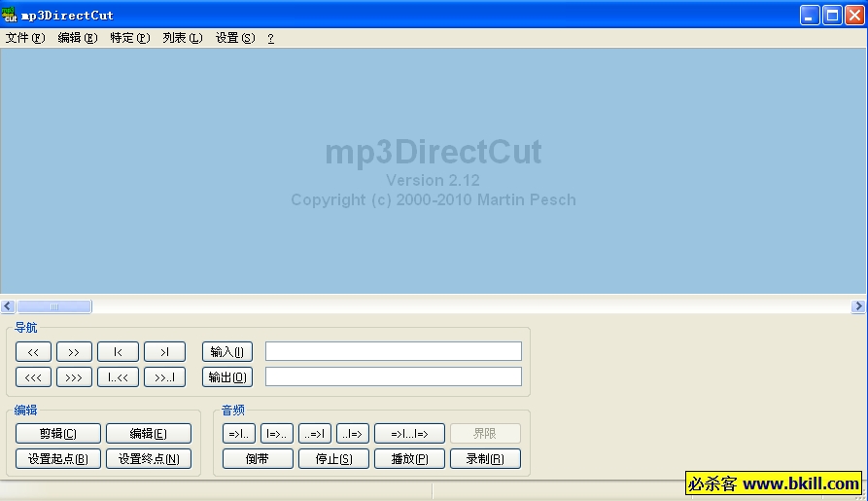
Task: Focus the text field beside 输出(O)
Action: pyautogui.click(x=394, y=376)
